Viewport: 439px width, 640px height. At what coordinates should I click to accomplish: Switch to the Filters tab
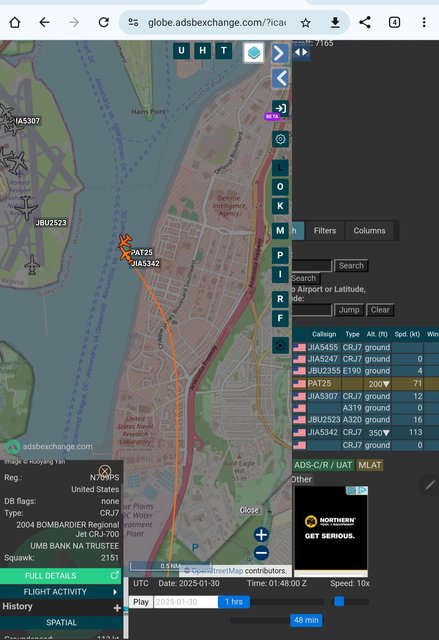click(x=325, y=231)
